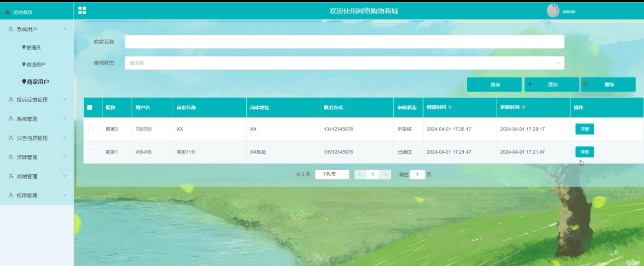Click the username 789789 cell

tap(143, 129)
